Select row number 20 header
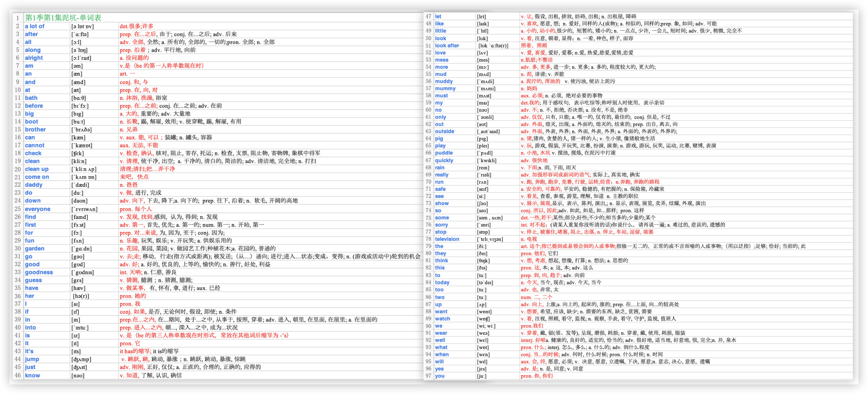This screenshot has height=394, width=868. [x=17, y=169]
